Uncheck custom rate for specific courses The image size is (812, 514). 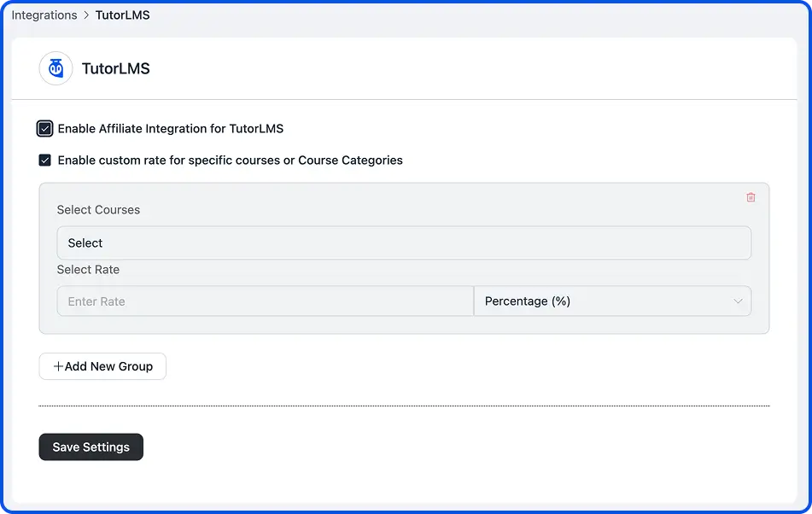pos(44,160)
